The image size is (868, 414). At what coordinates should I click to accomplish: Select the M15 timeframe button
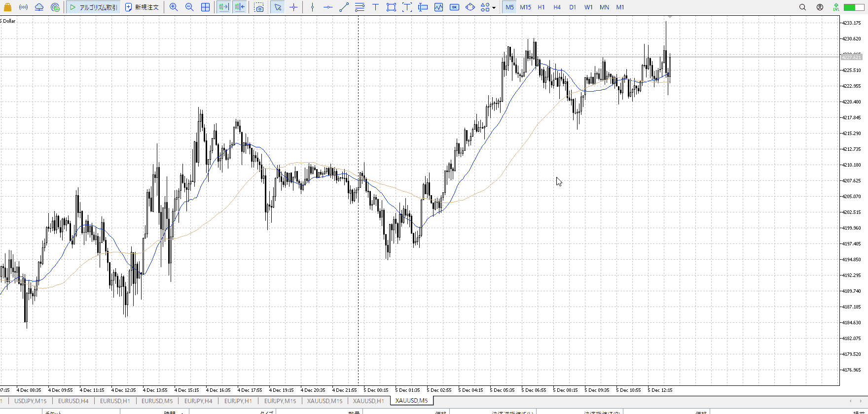tap(525, 7)
